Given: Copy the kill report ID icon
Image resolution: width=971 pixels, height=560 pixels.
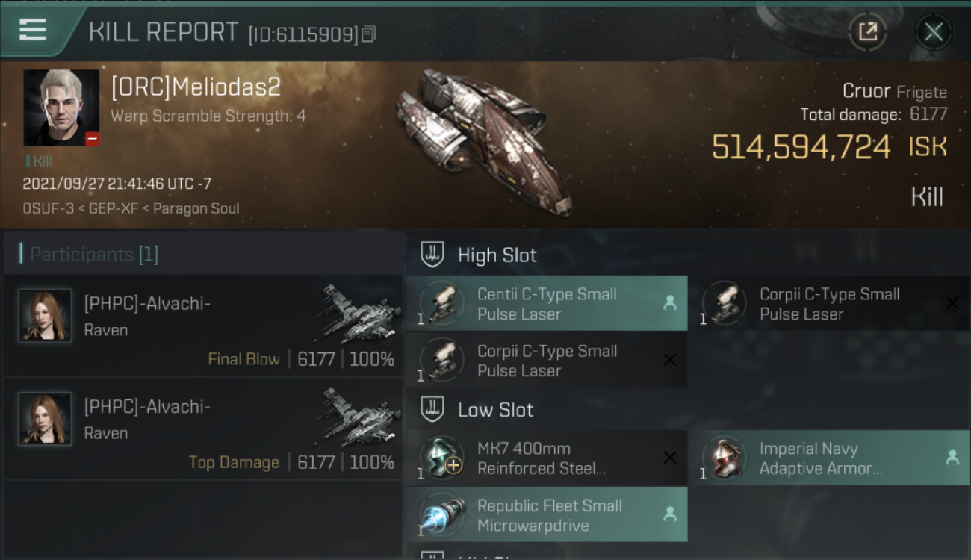Looking at the screenshot, I should 369,34.
